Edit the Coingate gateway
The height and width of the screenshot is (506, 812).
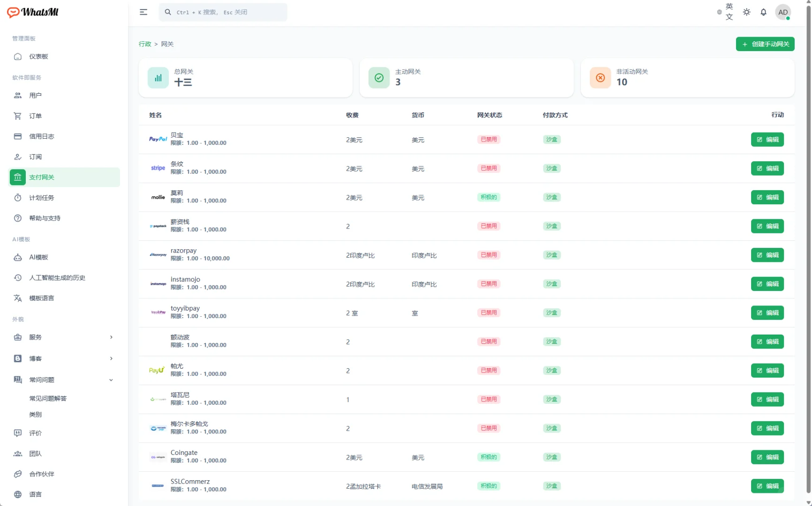click(x=767, y=457)
